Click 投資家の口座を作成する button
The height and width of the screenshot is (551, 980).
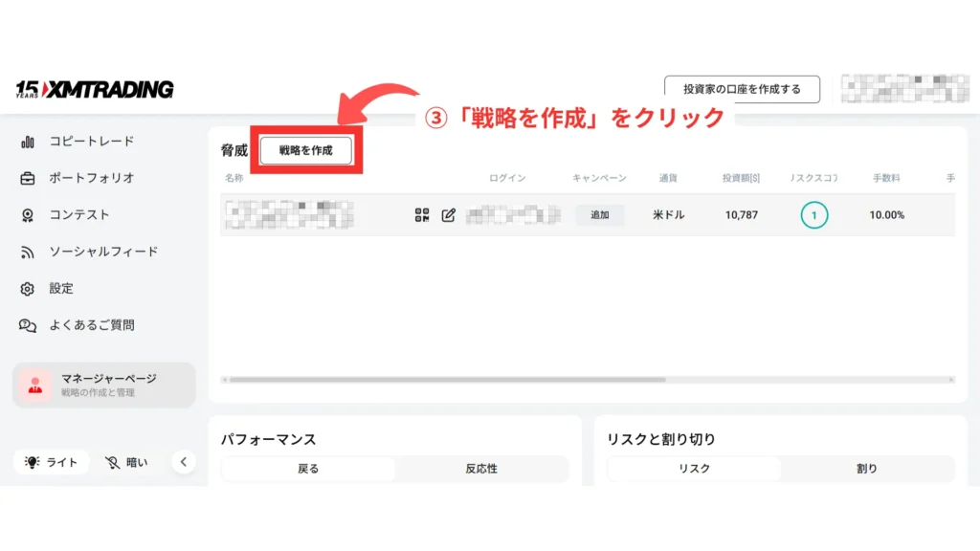[x=742, y=89]
